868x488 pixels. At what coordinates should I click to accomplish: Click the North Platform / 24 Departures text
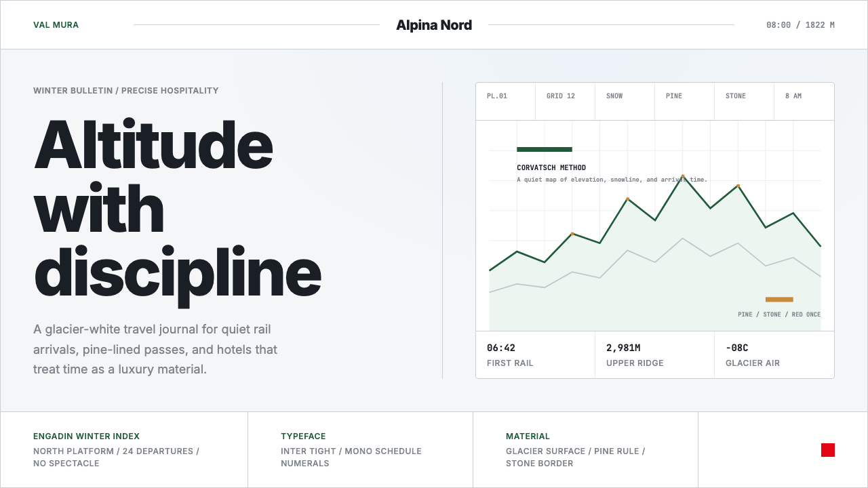click(x=116, y=457)
